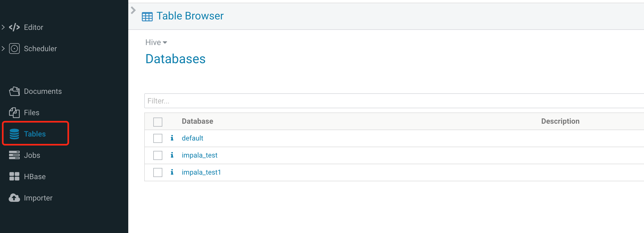Screen dimensions: 644x233
Task: Click the HBase grid icon
Action: coord(14,176)
